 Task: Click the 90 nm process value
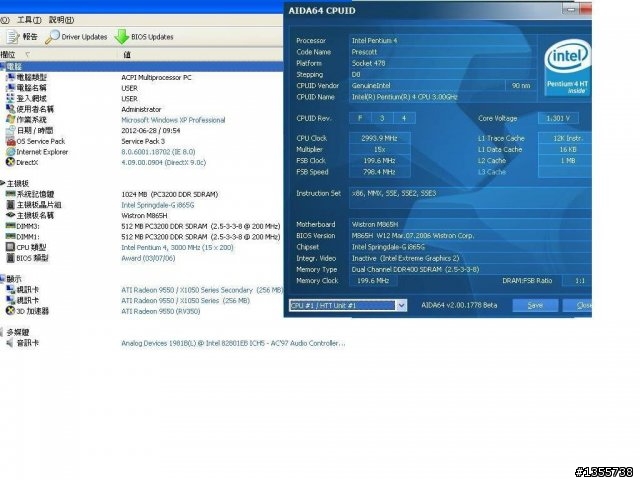[521, 86]
